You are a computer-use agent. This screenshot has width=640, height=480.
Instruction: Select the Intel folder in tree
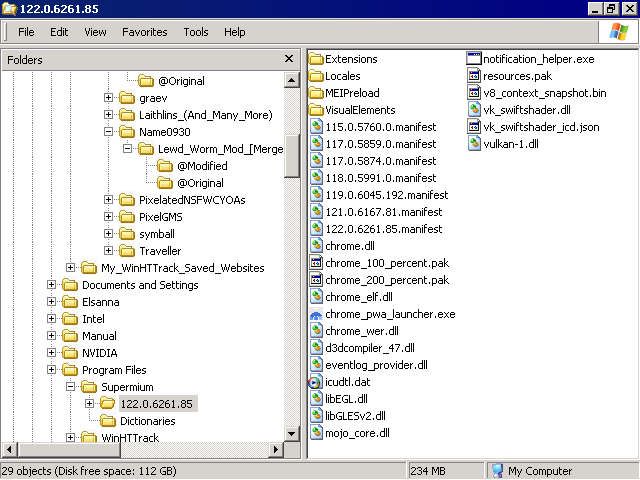click(93, 319)
